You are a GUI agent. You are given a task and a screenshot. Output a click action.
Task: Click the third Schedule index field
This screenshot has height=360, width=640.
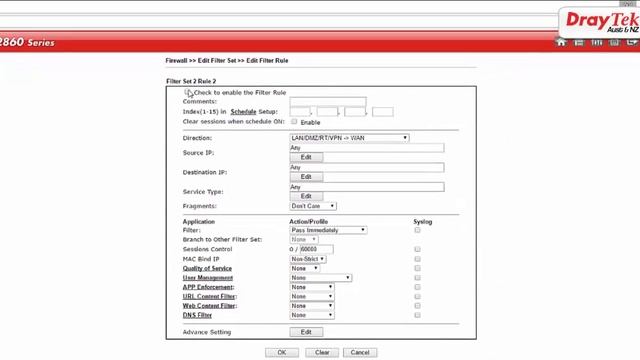pos(355,112)
